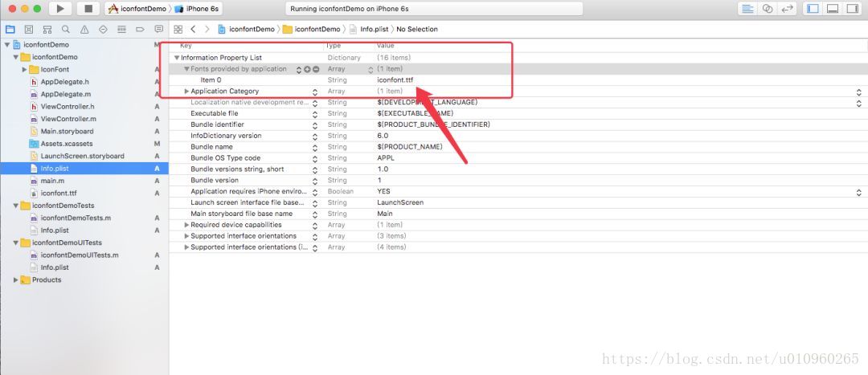868x375 pixels.
Task: Click No Selection in the jump bar
Action: click(x=417, y=30)
